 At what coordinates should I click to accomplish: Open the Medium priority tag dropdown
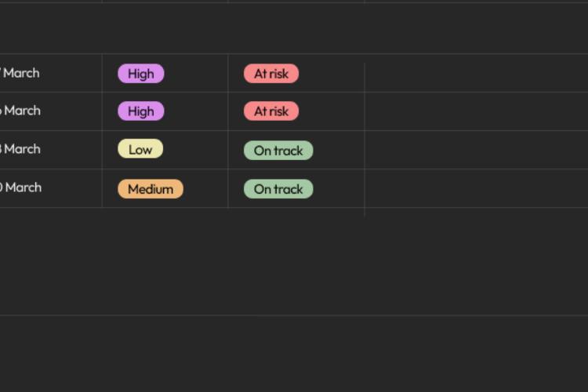150,189
